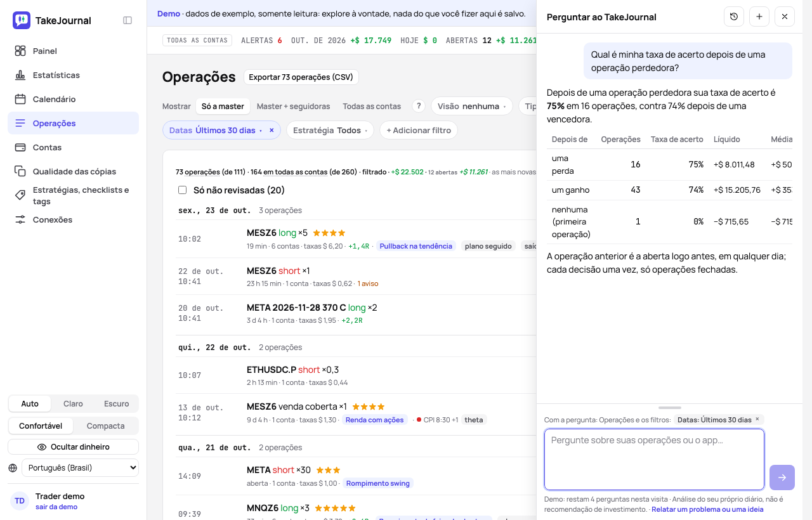Screen dimensions: 812x520
Task: Open Relatar um problema ou uma ideia
Action: point(707,509)
